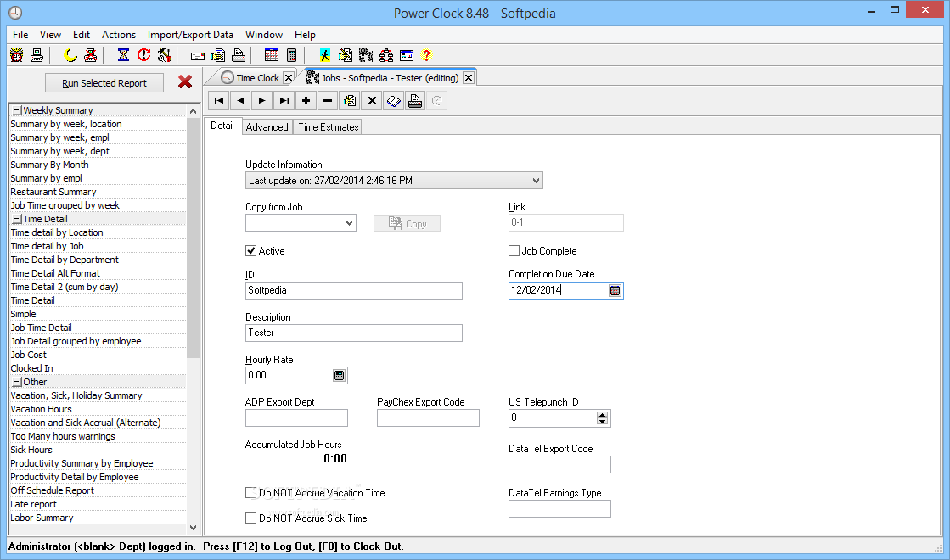
Task: Click the save record icon in Jobs toolbar
Action: [350, 100]
